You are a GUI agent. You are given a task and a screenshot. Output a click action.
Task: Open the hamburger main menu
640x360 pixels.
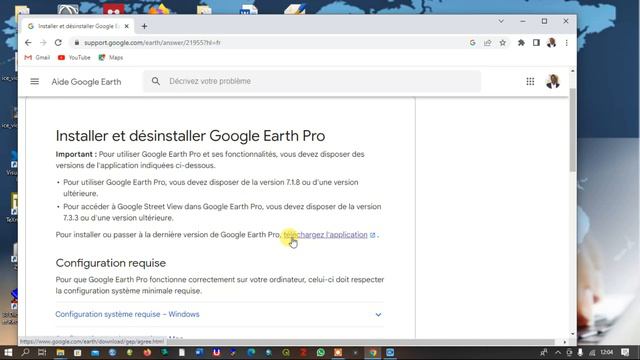pos(35,81)
